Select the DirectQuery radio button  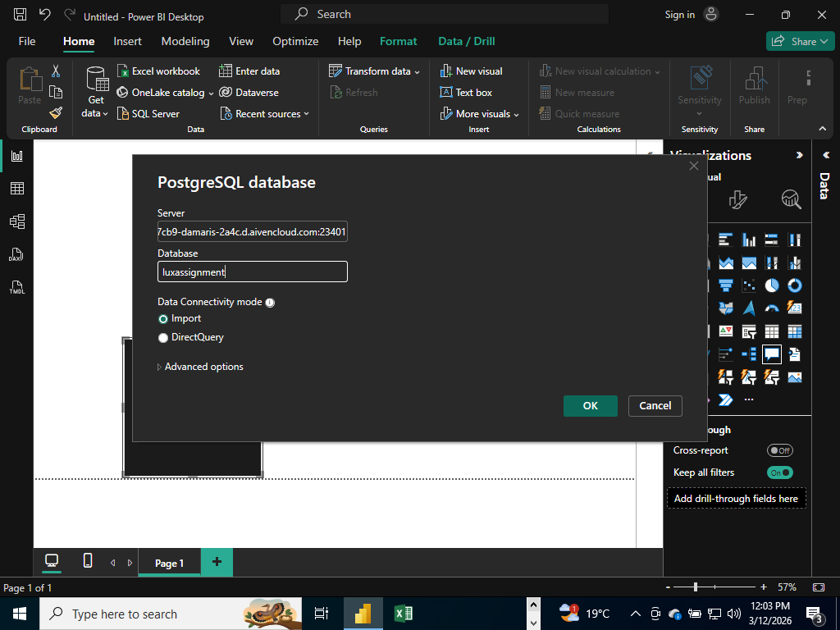[163, 338]
